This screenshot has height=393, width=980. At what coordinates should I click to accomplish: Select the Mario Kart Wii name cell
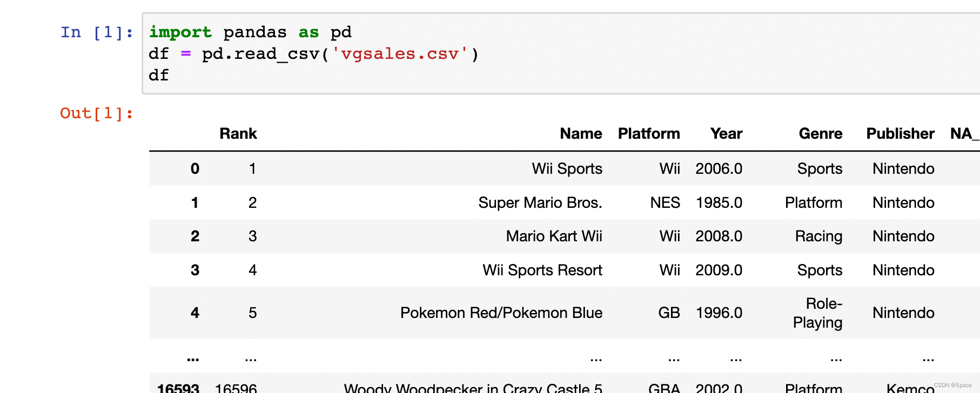click(x=554, y=236)
